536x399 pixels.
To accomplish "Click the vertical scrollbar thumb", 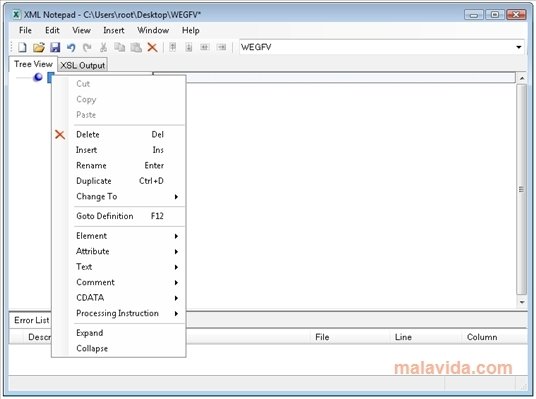I will [522, 189].
